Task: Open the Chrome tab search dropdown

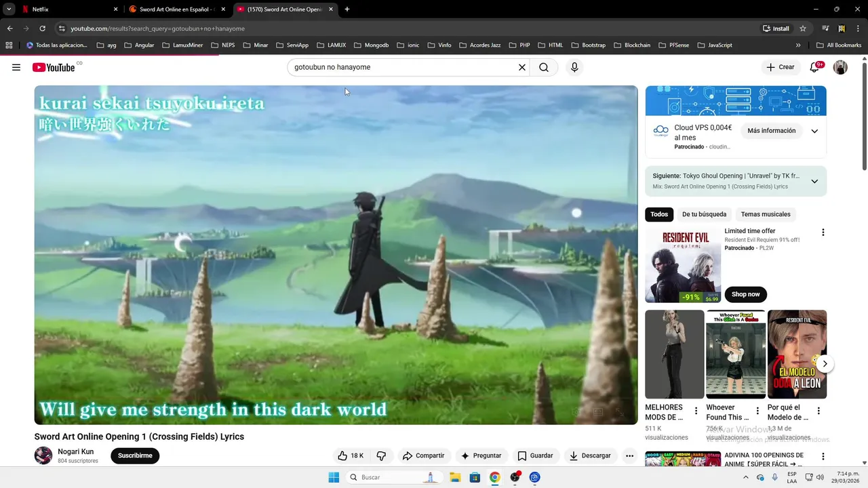Action: 9,9
